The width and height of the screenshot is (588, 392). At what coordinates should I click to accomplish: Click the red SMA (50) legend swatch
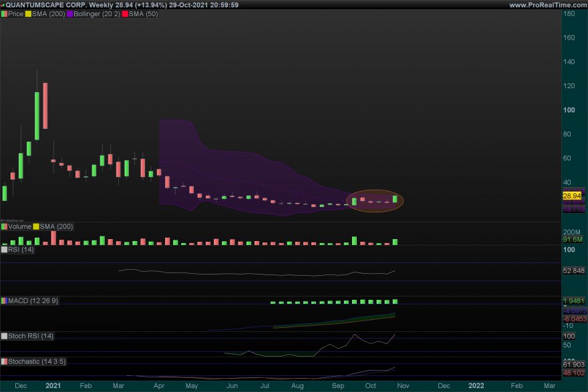[x=125, y=14]
